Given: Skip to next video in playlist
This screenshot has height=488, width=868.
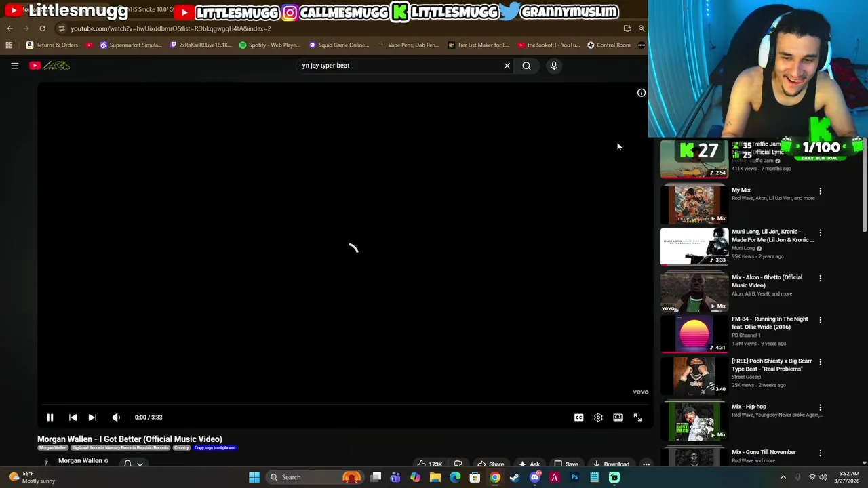Looking at the screenshot, I should (92, 418).
